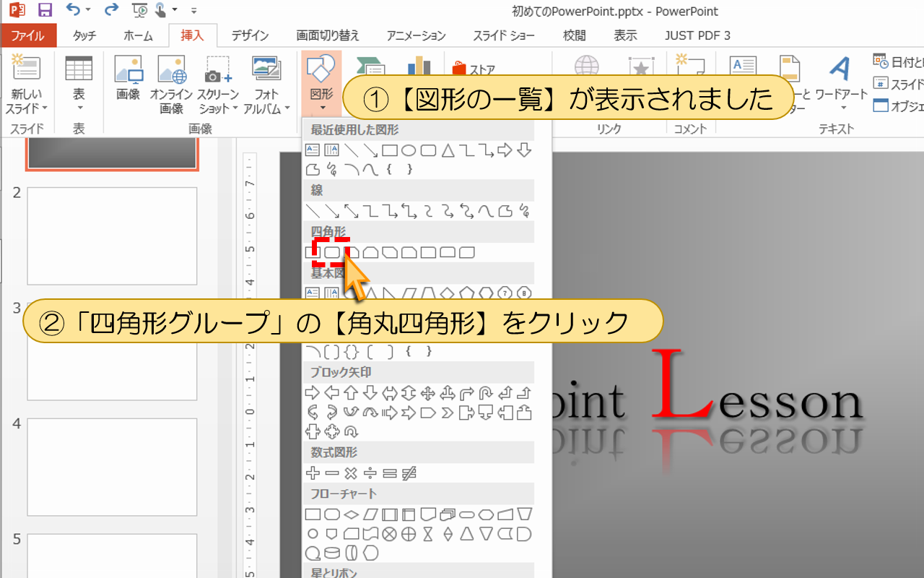
Task: Open the スライド ショー tab
Action: click(x=504, y=35)
